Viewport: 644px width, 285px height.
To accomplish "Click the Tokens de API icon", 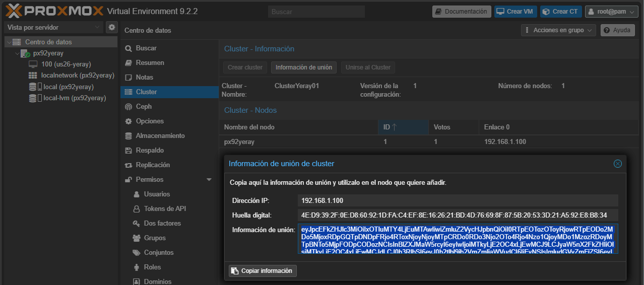I will pos(136,209).
